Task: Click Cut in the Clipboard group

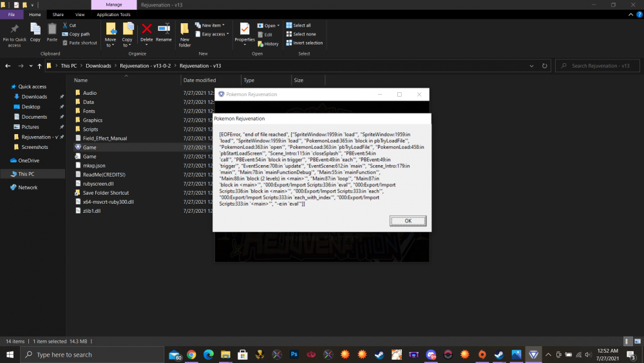Action: click(x=70, y=25)
